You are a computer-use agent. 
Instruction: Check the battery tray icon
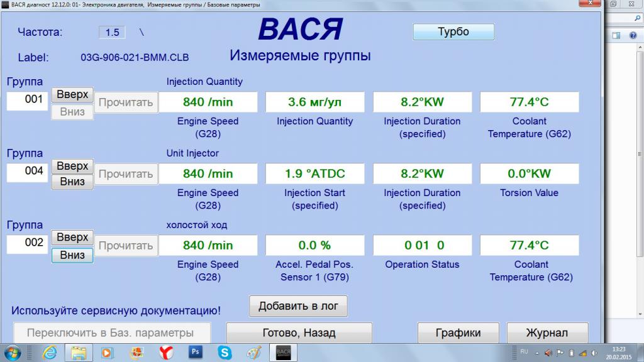[571, 353]
